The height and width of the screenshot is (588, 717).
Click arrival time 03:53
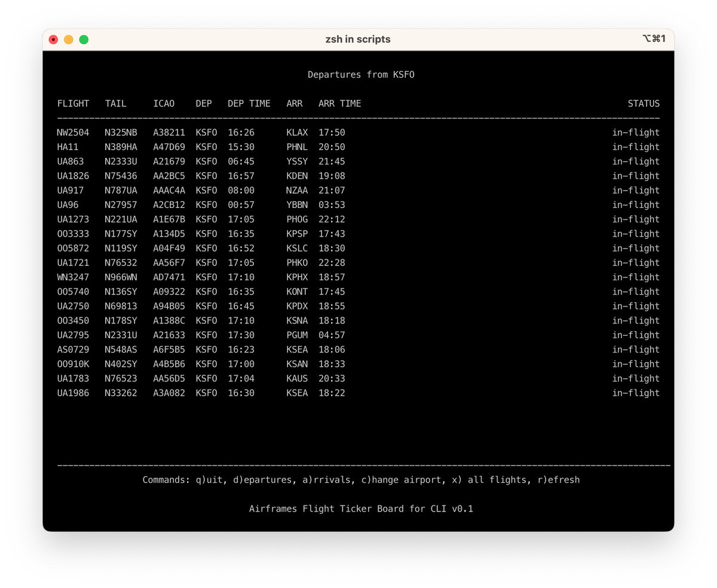tap(332, 205)
